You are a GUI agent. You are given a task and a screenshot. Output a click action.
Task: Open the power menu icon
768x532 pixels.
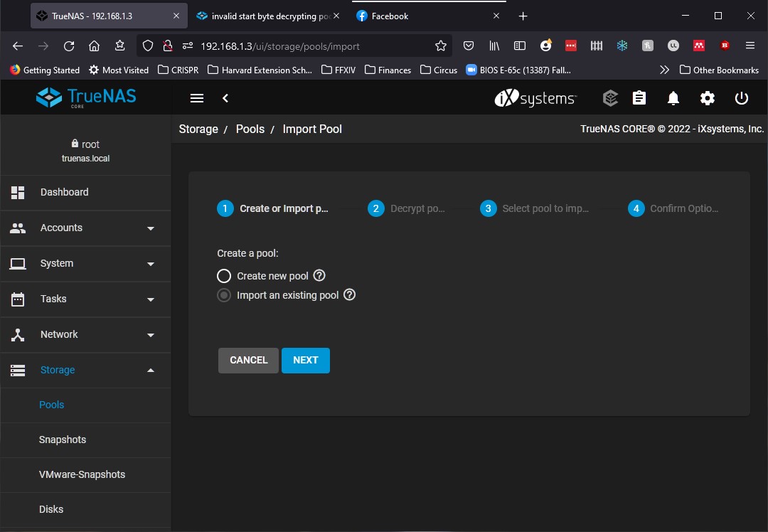click(742, 98)
